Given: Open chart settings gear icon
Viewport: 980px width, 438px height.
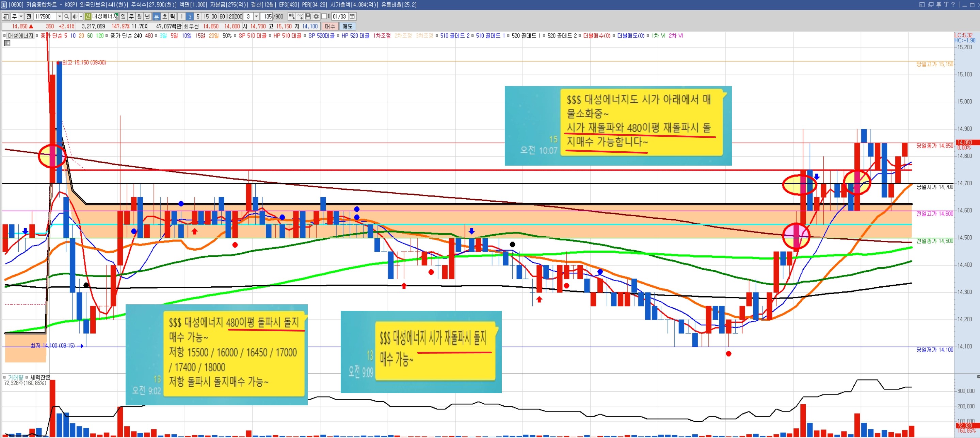Looking at the screenshot, I should coord(316,16).
